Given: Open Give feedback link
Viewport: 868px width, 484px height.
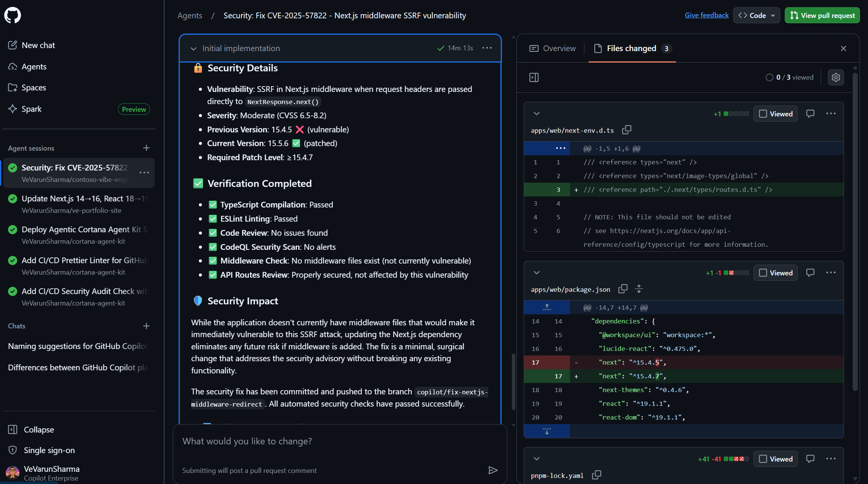Looking at the screenshot, I should click(x=707, y=15).
